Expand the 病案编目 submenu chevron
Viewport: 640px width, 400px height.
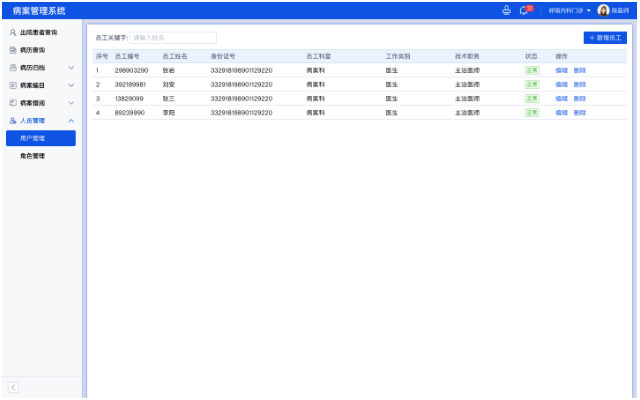click(71, 86)
